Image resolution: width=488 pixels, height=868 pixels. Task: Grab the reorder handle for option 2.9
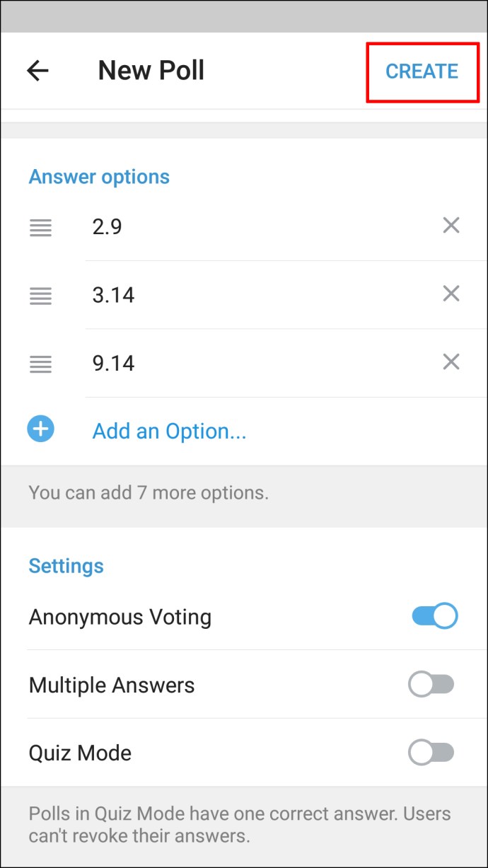(40, 227)
